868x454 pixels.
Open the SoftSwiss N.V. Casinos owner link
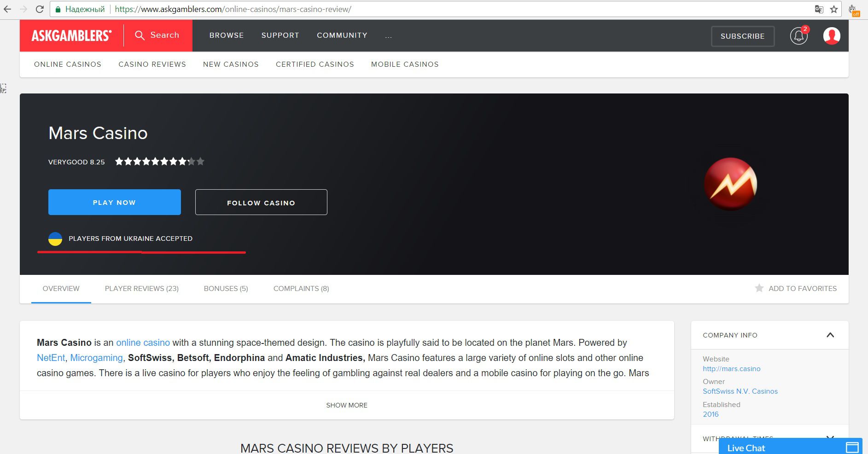740,391
